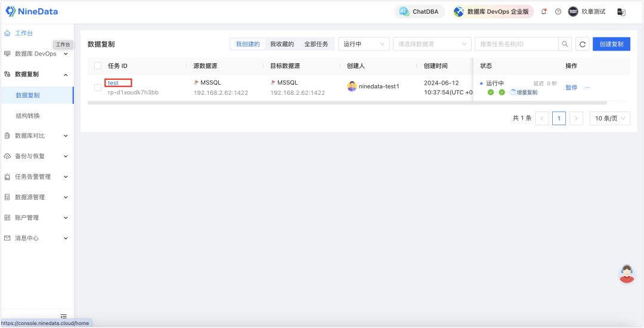644x328 pixels.
Task: Expand 账户管理 sidebar menu
Action: (x=36, y=218)
